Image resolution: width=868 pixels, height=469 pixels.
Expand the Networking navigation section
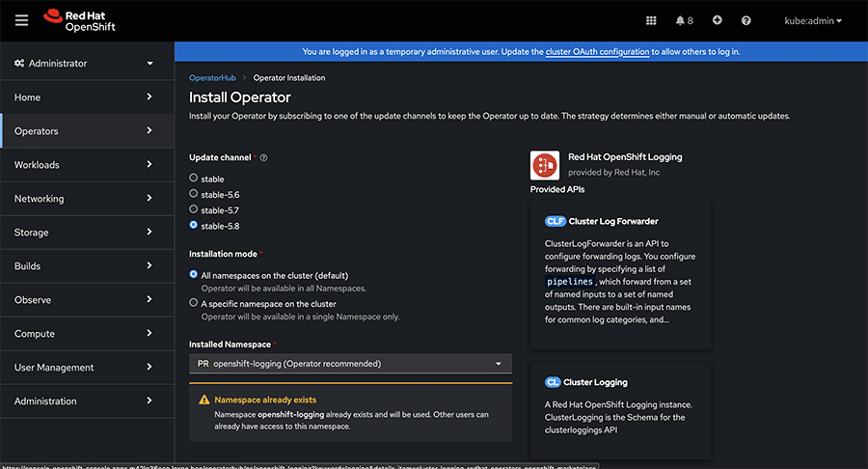(85, 199)
